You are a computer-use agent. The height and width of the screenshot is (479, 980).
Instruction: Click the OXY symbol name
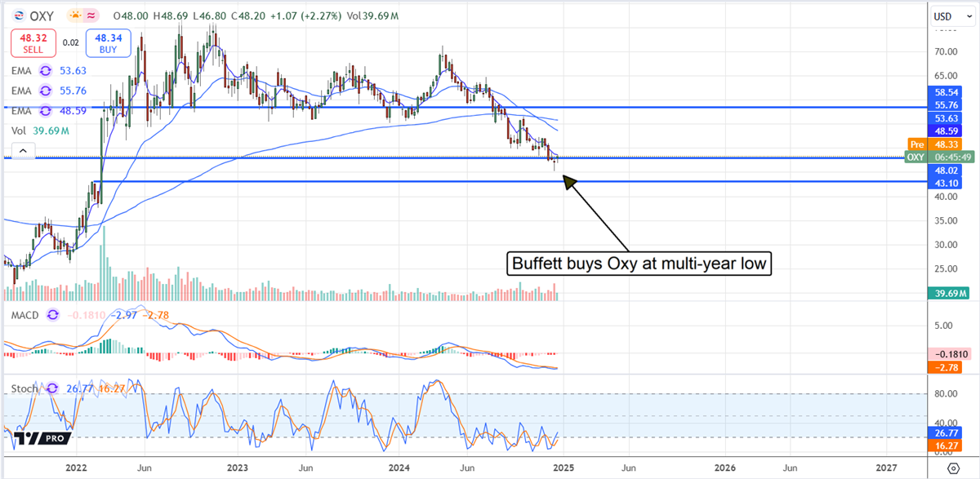pos(42,15)
